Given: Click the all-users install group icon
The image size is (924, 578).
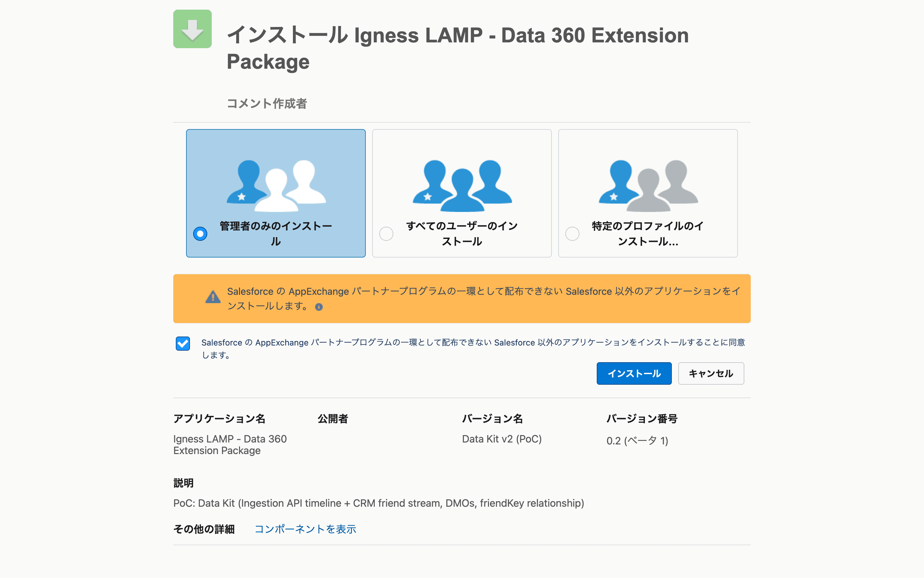Looking at the screenshot, I should pyautogui.click(x=462, y=186).
